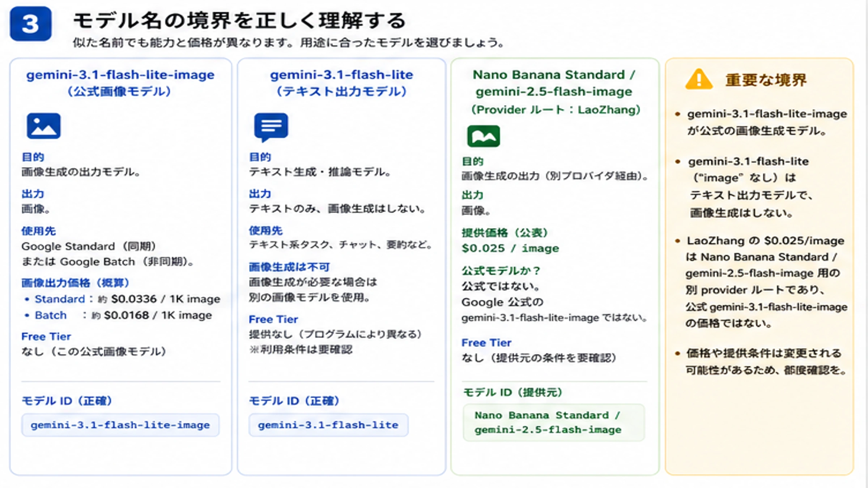Click the yellow warning triangle icon
868x488 pixels.
[x=699, y=79]
